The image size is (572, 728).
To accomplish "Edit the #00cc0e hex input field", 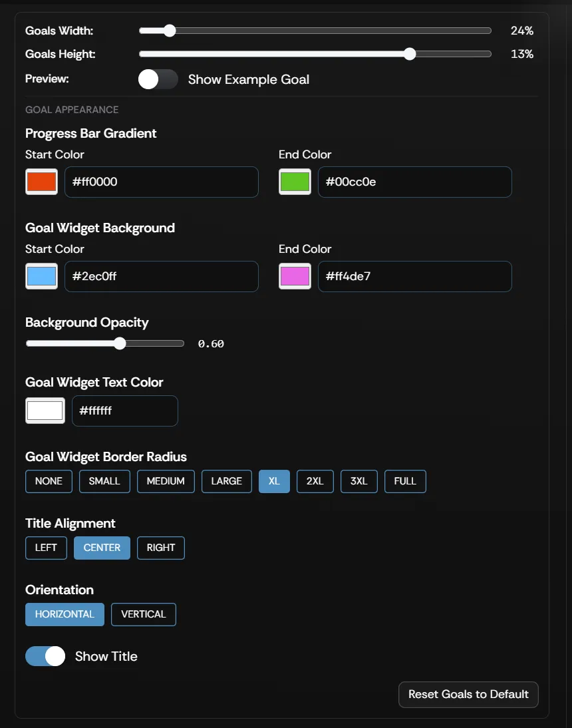I will pyautogui.click(x=415, y=182).
